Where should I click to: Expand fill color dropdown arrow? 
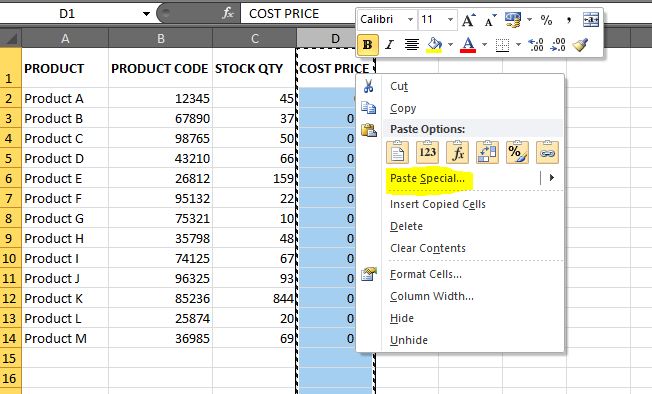[x=450, y=44]
